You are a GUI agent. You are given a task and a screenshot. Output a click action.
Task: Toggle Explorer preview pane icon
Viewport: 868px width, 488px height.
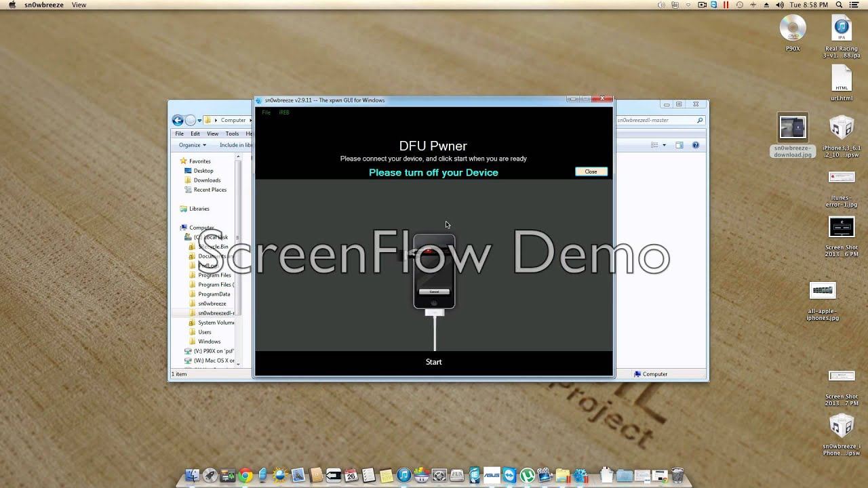[x=679, y=145]
